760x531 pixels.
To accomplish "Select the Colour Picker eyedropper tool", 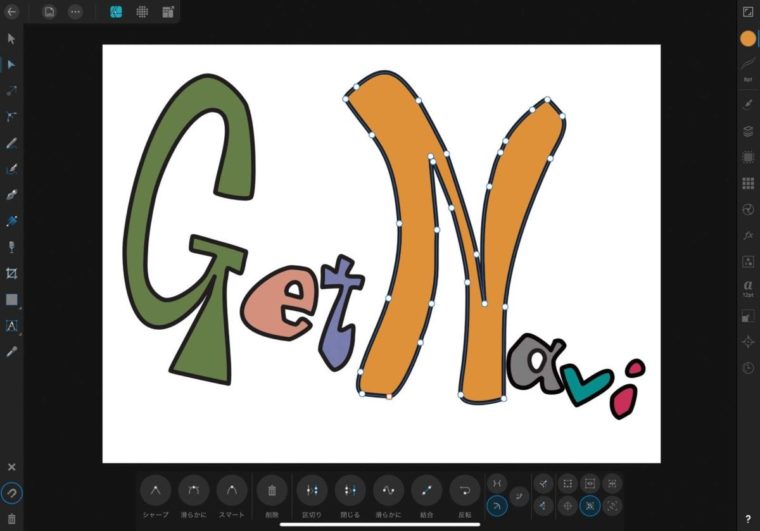I will click(x=12, y=352).
